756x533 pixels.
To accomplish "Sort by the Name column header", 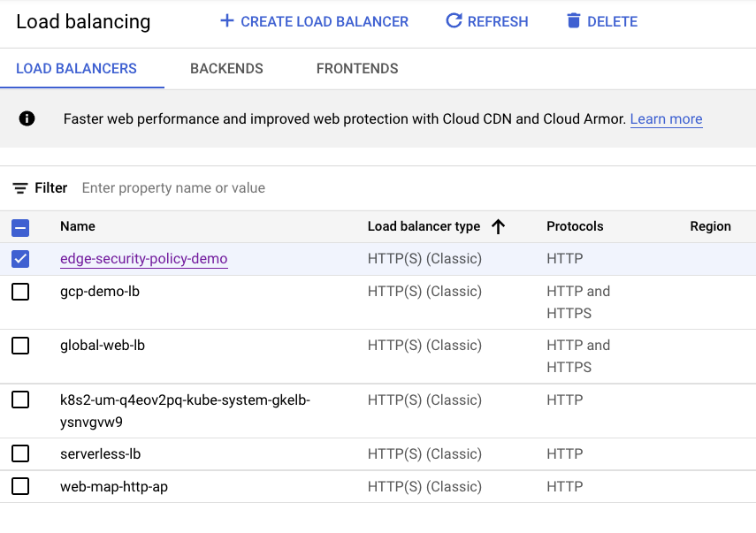I will [x=78, y=226].
